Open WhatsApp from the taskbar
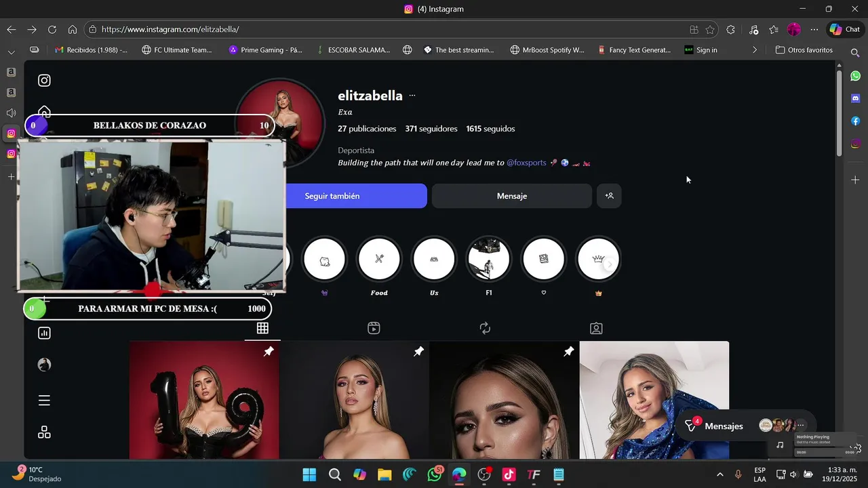 click(x=434, y=474)
